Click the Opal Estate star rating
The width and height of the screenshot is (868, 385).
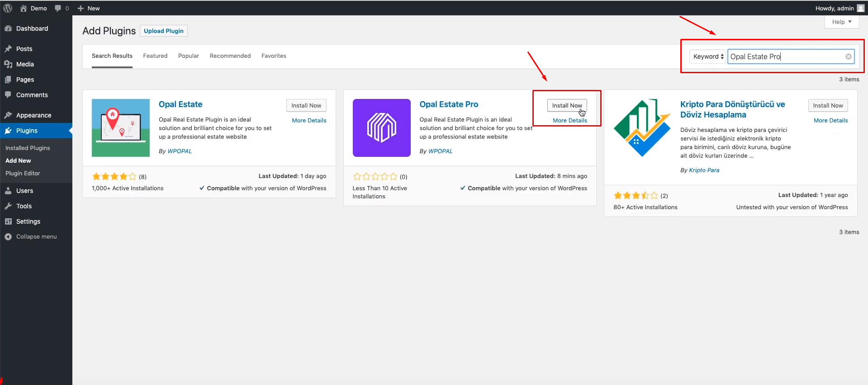[114, 177]
